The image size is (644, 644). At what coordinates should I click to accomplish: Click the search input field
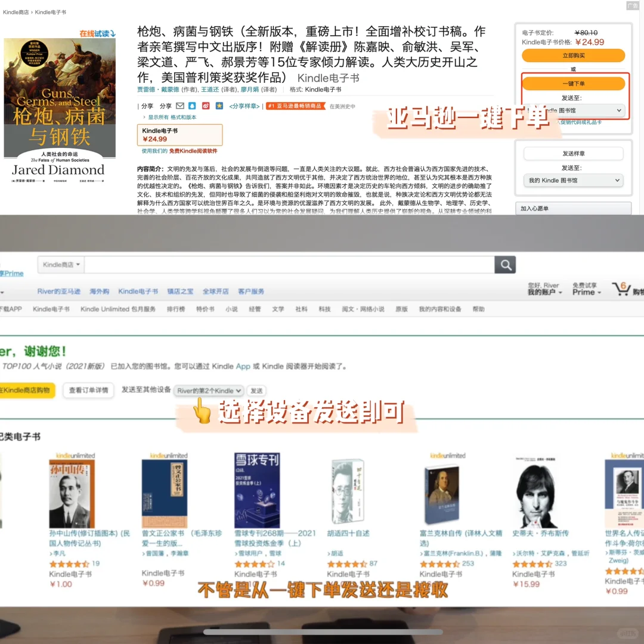pyautogui.click(x=290, y=265)
